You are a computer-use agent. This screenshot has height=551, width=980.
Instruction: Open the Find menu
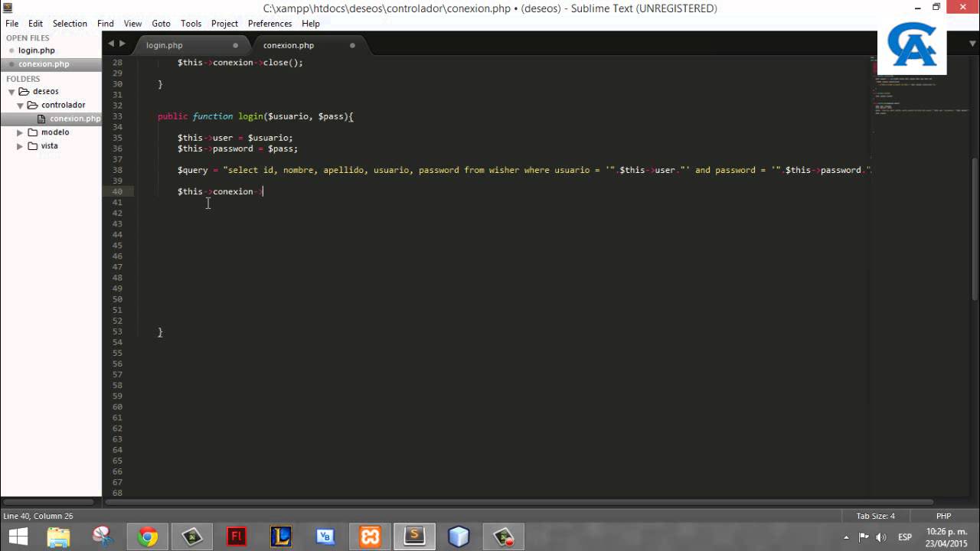(106, 24)
